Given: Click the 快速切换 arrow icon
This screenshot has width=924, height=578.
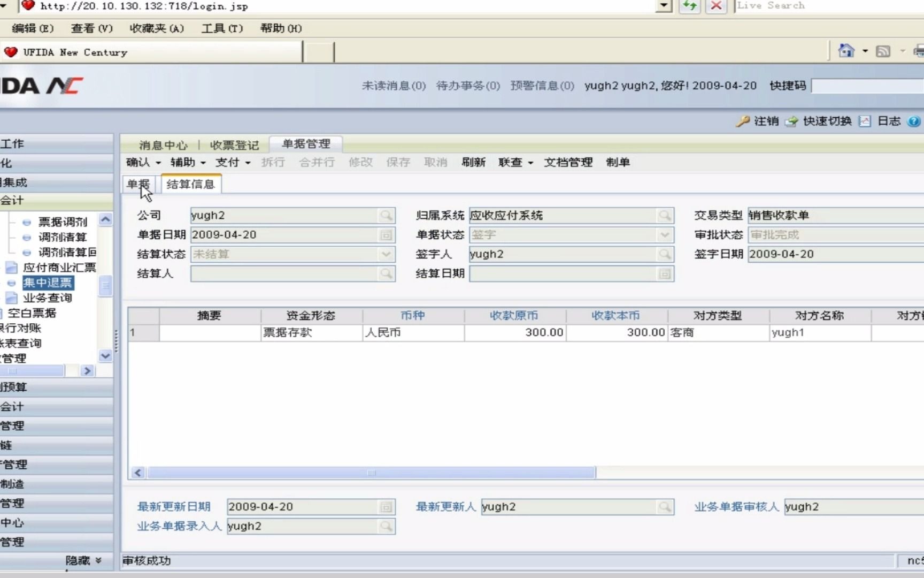Looking at the screenshot, I should coord(791,121).
